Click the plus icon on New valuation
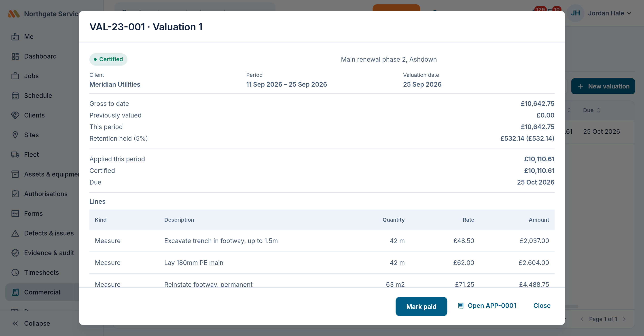Image resolution: width=644 pixels, height=336 pixels. (580, 86)
